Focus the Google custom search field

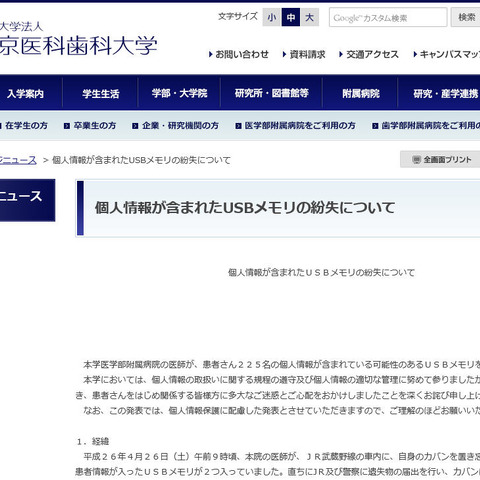click(388, 17)
